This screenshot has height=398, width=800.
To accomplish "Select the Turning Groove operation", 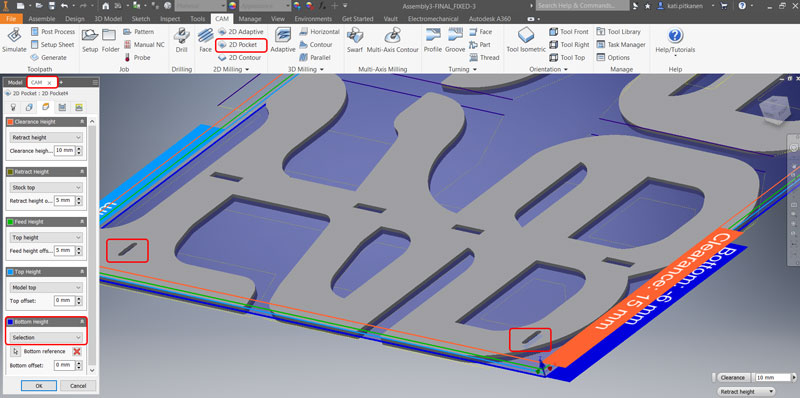I will click(x=455, y=40).
